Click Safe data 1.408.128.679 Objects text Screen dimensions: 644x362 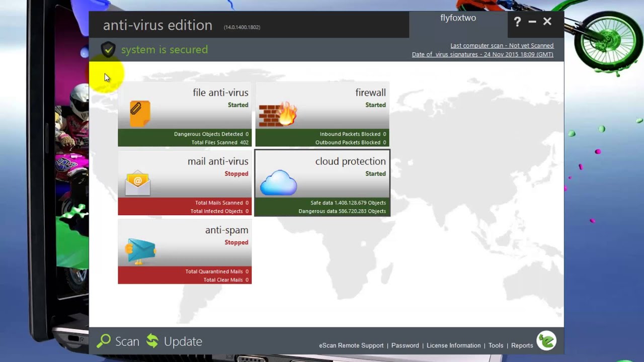[348, 203]
